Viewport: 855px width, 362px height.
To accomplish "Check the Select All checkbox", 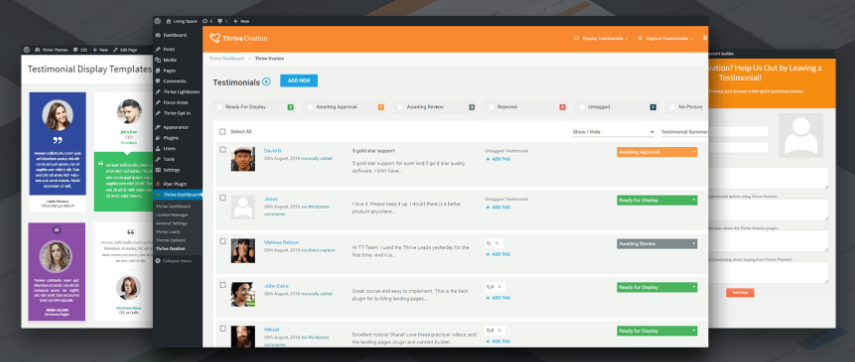I will click(x=222, y=131).
